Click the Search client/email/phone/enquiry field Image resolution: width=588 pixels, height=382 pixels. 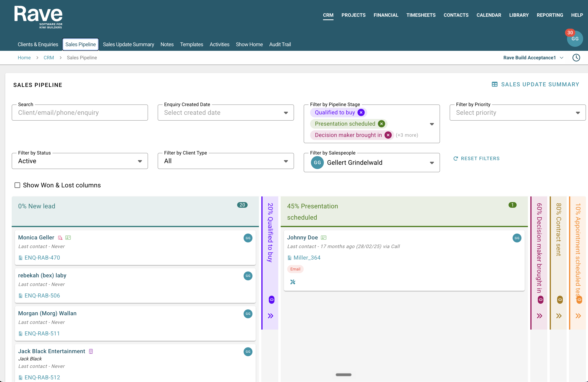[x=80, y=113]
